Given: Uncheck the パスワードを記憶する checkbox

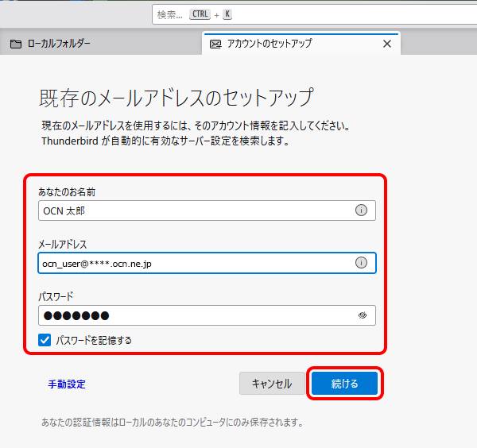Looking at the screenshot, I should pos(45,340).
